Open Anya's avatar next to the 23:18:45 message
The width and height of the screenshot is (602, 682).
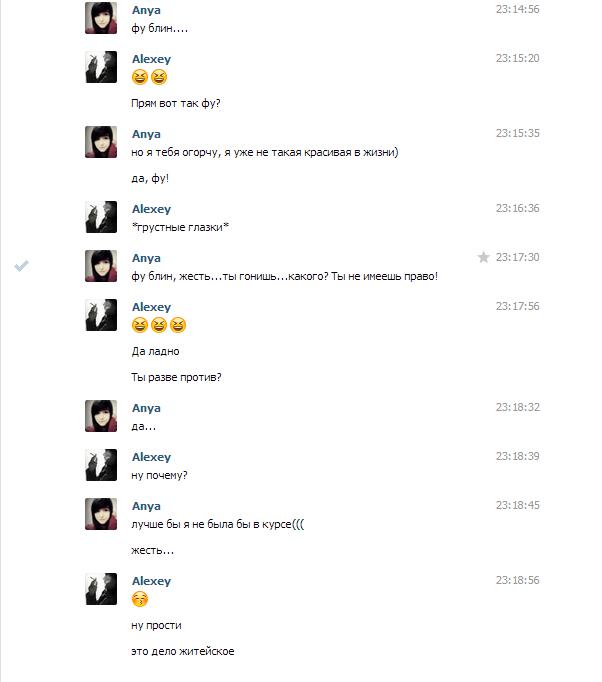[101, 514]
